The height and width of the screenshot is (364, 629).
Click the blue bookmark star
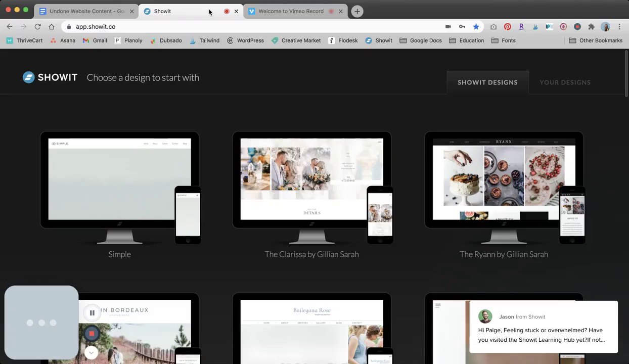[476, 27]
